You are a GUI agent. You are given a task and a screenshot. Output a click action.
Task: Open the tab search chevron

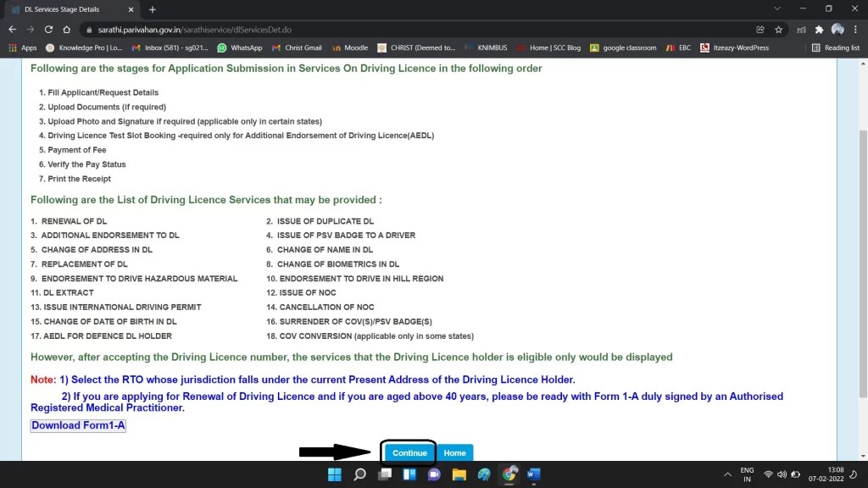[x=776, y=8]
